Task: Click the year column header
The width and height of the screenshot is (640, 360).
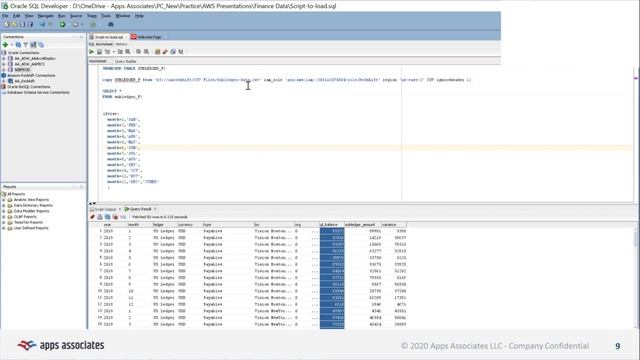Action: (115, 225)
